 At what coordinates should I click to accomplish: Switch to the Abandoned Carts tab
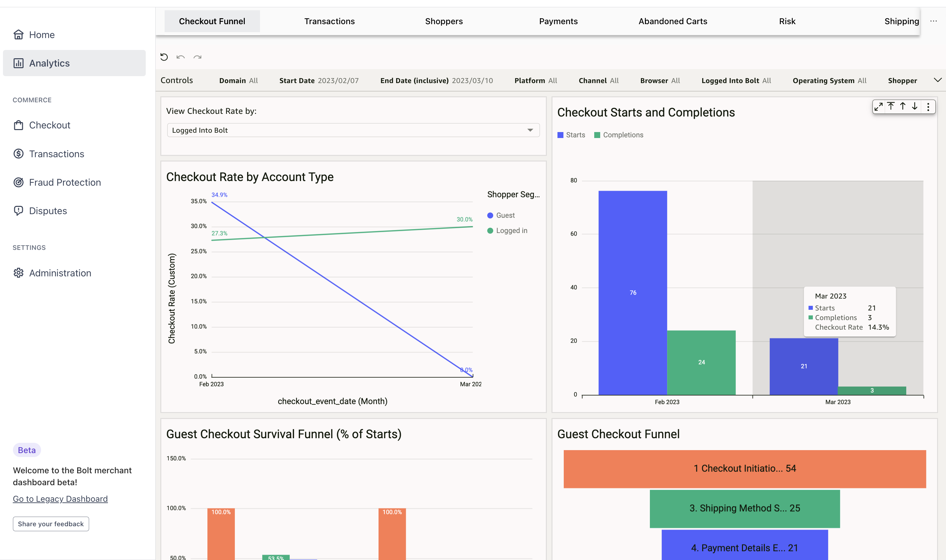tap(673, 21)
